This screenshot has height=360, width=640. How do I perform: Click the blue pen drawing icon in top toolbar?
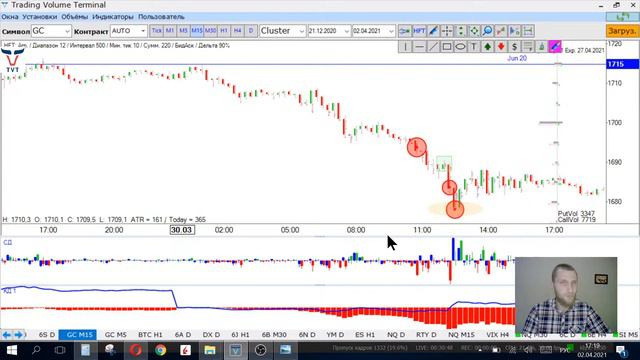[433, 31]
